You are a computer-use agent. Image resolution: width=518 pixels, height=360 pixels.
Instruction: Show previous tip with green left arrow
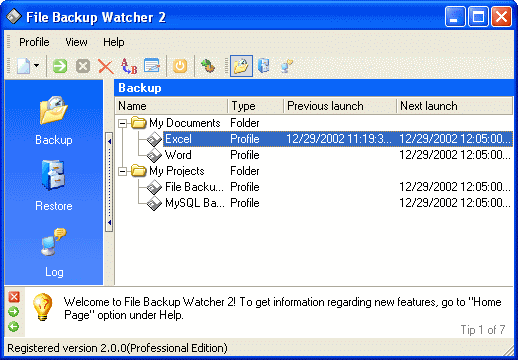(x=14, y=327)
